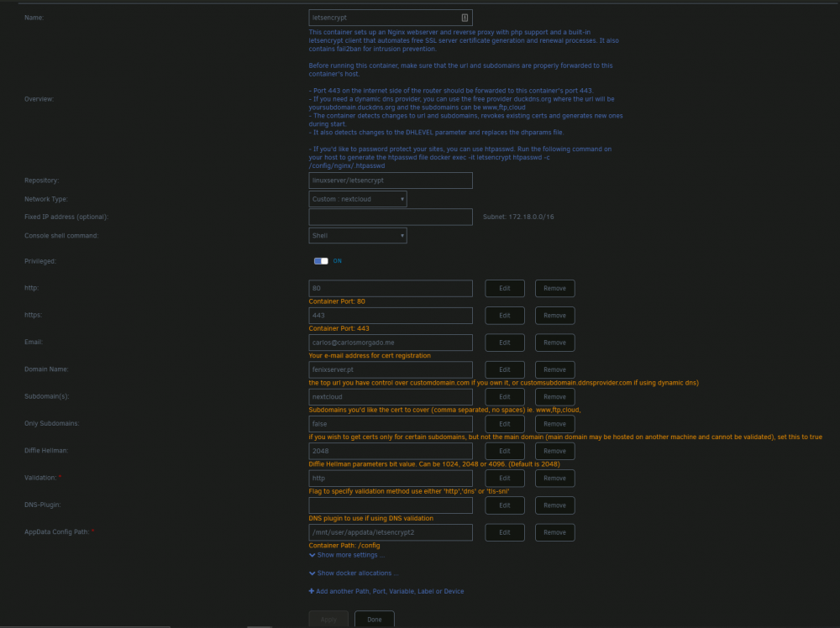Edit the DNS-Plugin variable
This screenshot has height=628, width=840.
tap(505, 505)
